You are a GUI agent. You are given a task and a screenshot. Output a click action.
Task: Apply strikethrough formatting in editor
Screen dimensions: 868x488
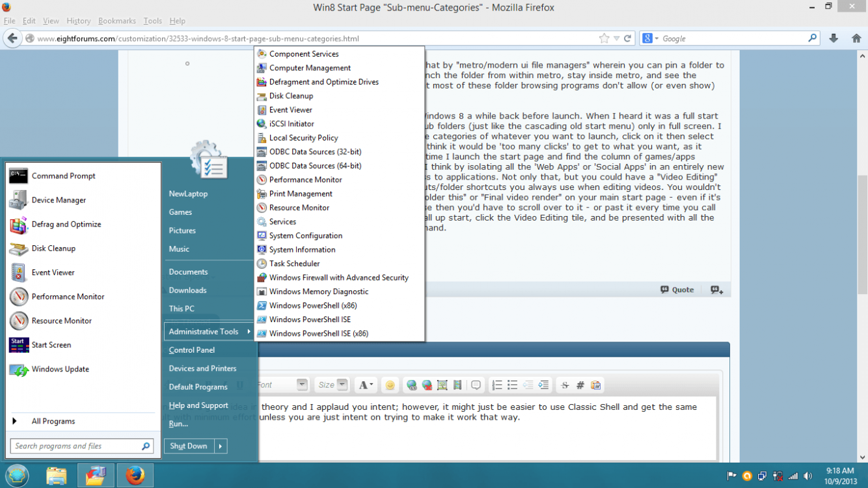565,385
